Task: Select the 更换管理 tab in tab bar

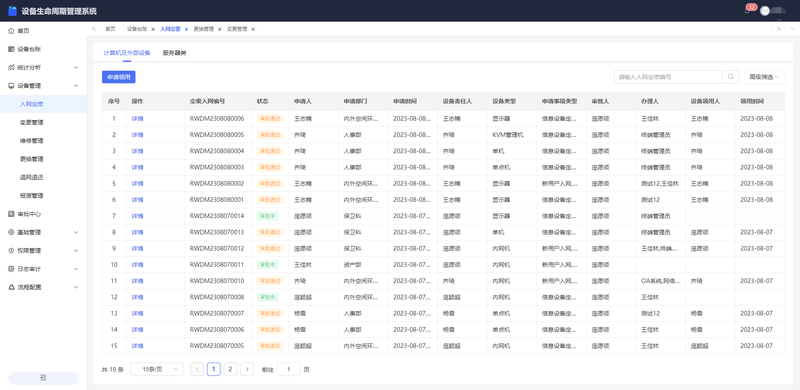Action: 204,29
